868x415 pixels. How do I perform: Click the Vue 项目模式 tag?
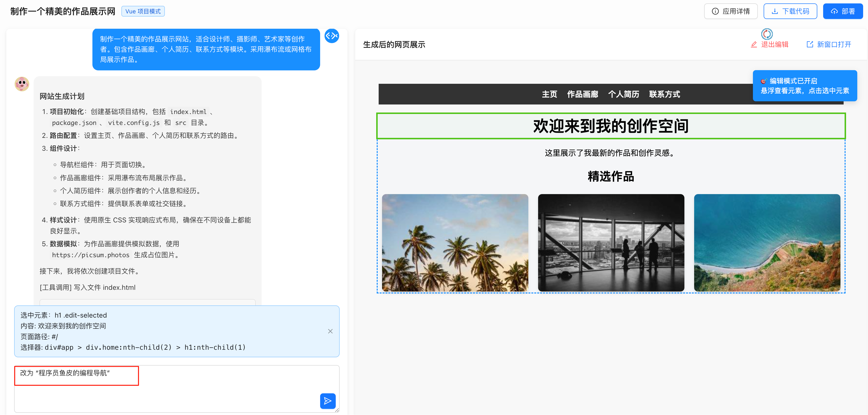pos(143,11)
